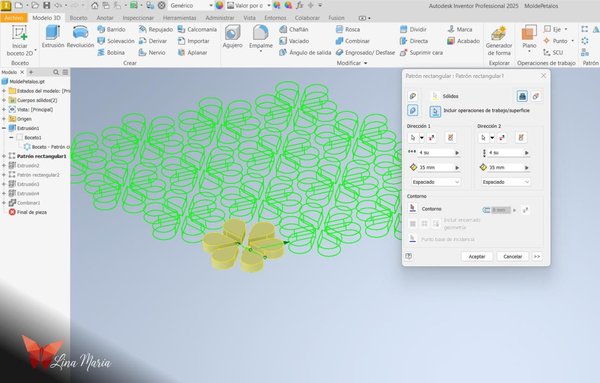The height and width of the screenshot is (383, 600).
Task: Expand Patrón rectangular1 tree node
Action: [x=4, y=156]
